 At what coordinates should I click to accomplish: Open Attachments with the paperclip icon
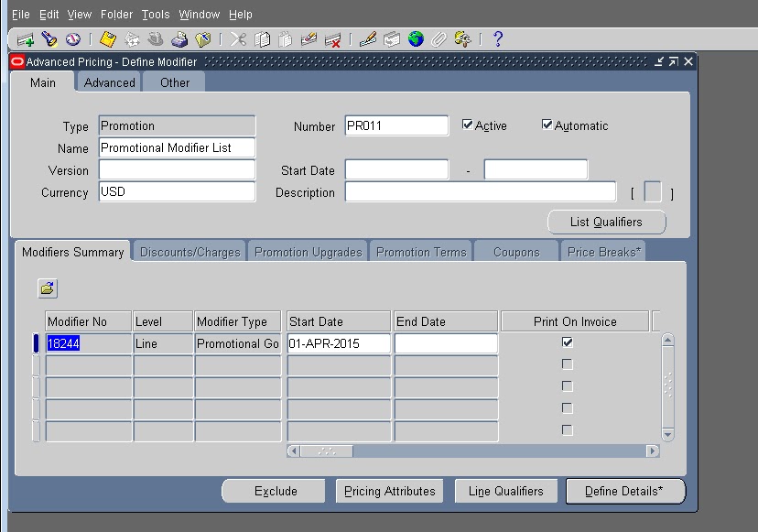tap(439, 39)
